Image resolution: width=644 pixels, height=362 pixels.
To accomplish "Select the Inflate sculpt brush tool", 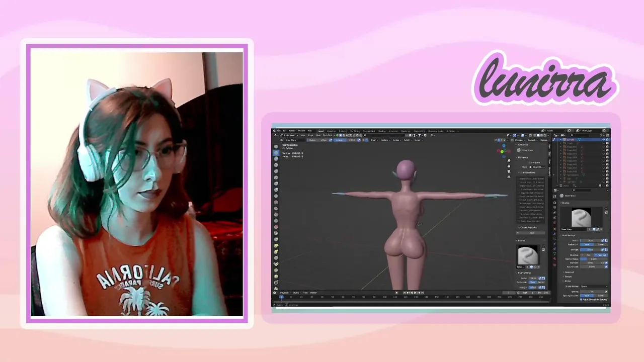I will click(x=276, y=184).
